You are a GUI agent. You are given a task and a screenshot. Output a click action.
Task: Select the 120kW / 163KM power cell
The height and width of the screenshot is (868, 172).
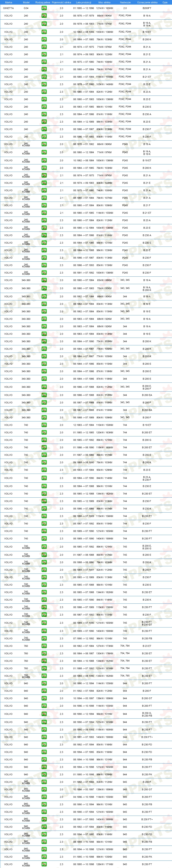coord(104,433)
